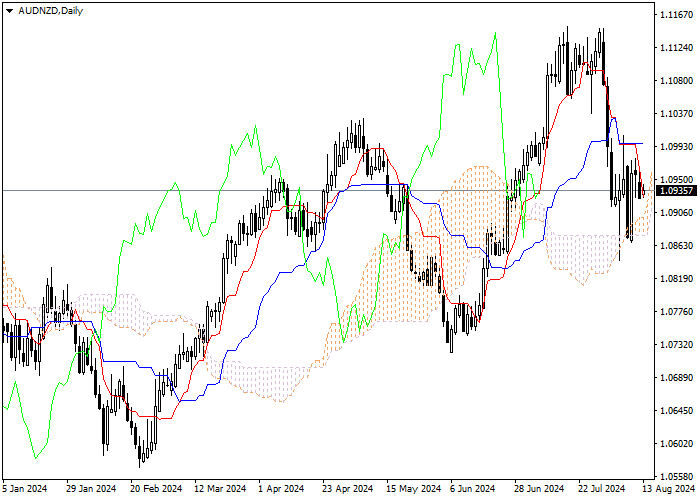Click the 1.05580 price scale value
The width and height of the screenshot is (700, 500).
pyautogui.click(x=677, y=477)
